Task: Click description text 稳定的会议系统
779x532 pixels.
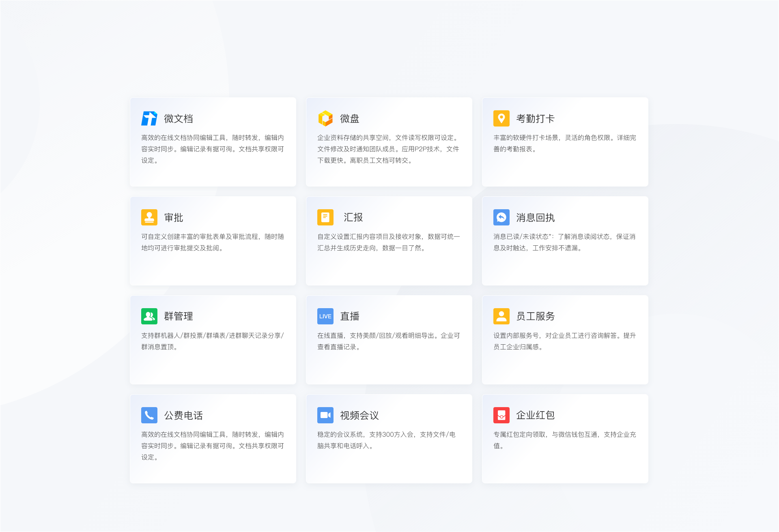Action: (386, 440)
